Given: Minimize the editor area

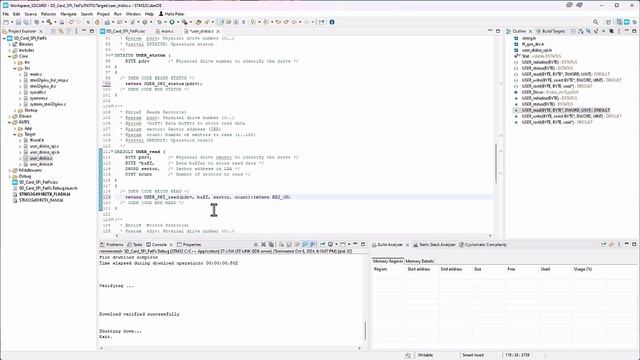Looking at the screenshot, I should point(490,31).
